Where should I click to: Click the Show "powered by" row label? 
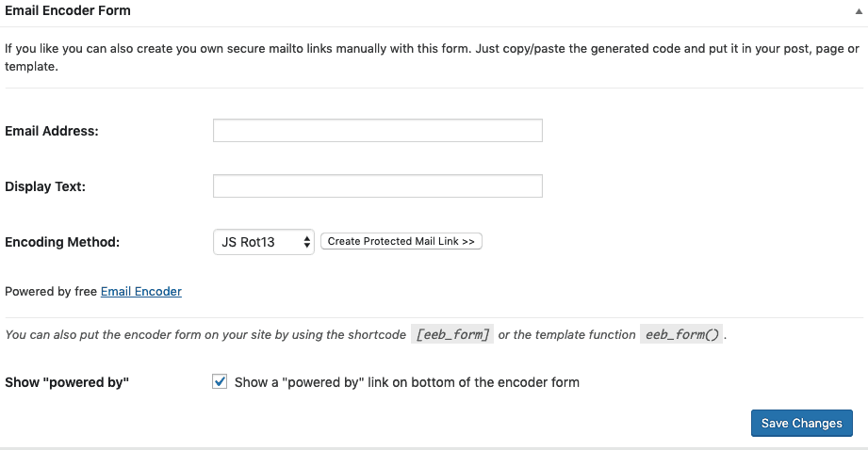pos(67,382)
